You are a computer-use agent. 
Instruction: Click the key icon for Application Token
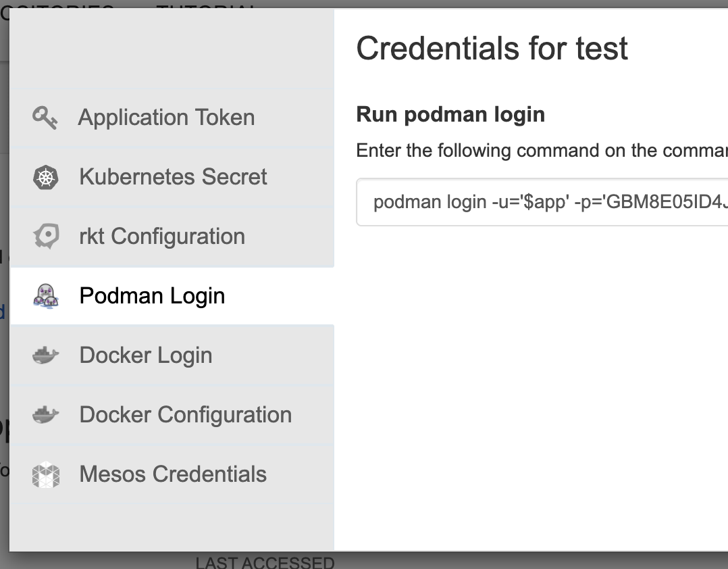(45, 118)
